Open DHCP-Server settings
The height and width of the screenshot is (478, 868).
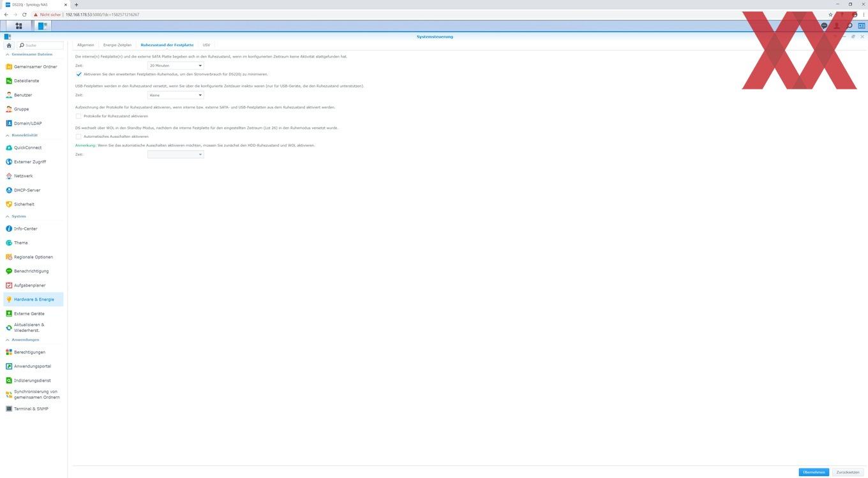33,190
